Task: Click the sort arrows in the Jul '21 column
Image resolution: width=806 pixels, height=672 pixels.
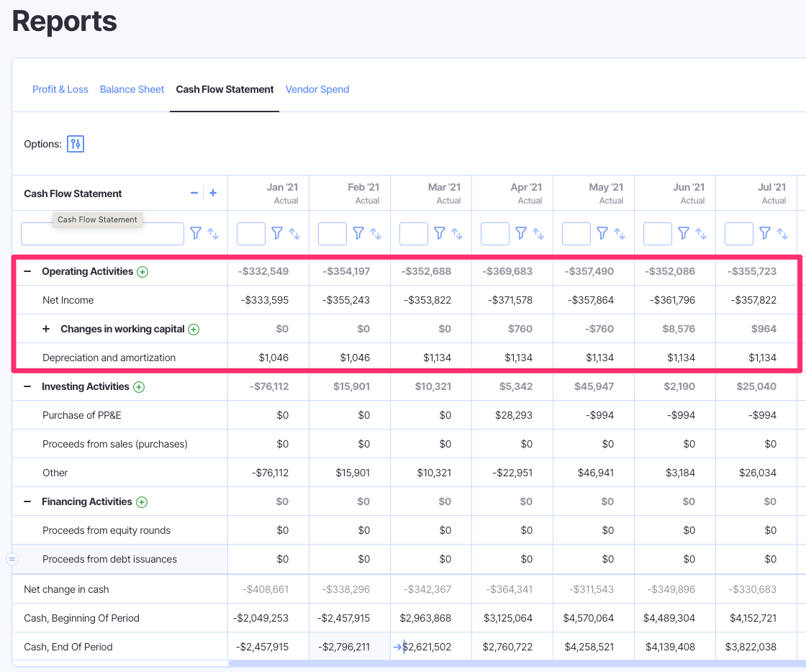Action: tap(783, 233)
